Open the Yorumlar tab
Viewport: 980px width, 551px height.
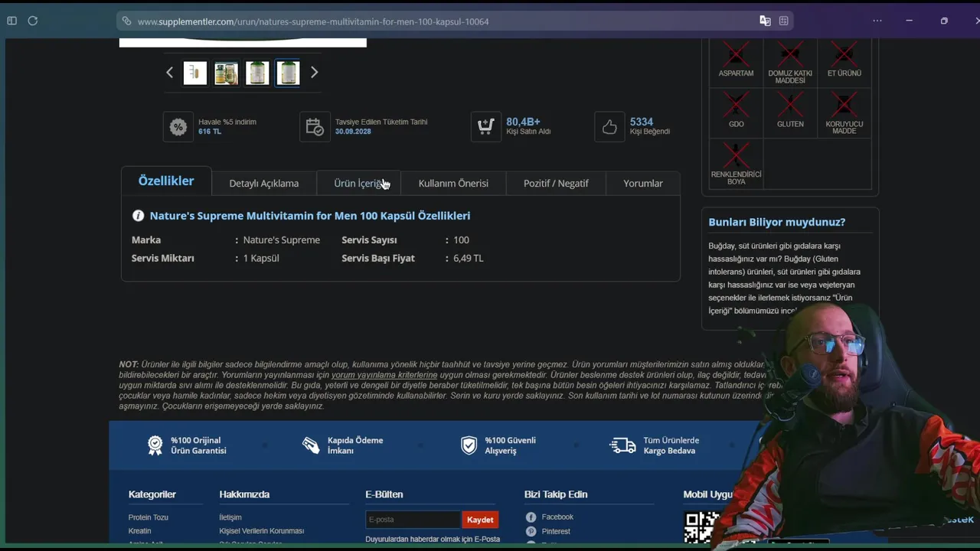click(643, 184)
